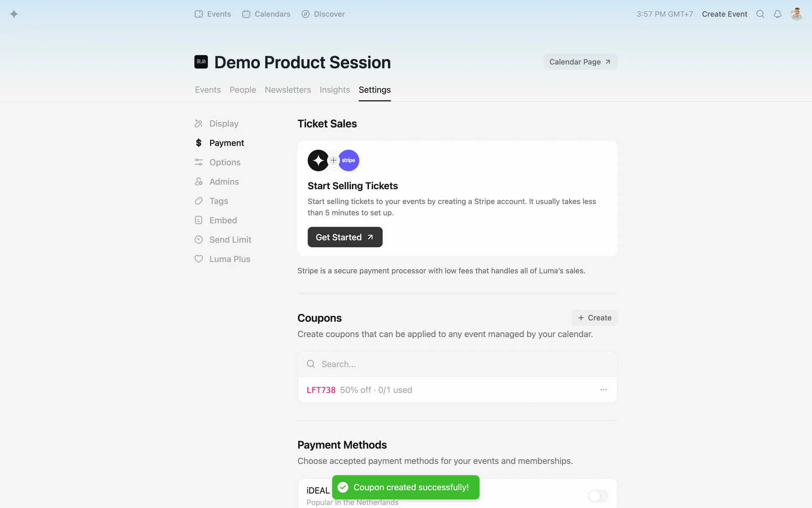The width and height of the screenshot is (812, 508).
Task: Open Send Limit settings
Action: coord(230,240)
